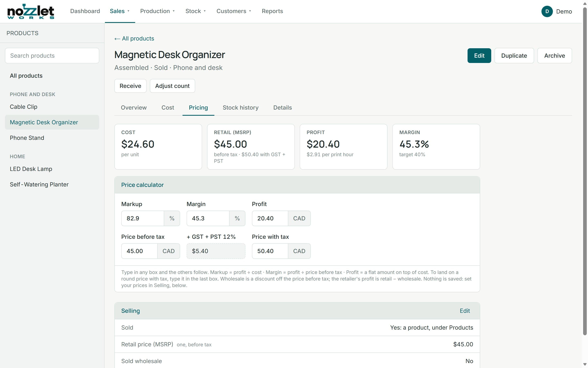Click the Price calculator heading

[142, 185]
